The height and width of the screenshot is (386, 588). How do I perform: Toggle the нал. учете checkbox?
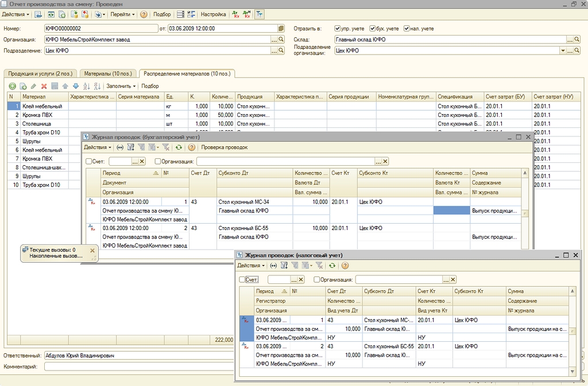pyautogui.click(x=407, y=28)
